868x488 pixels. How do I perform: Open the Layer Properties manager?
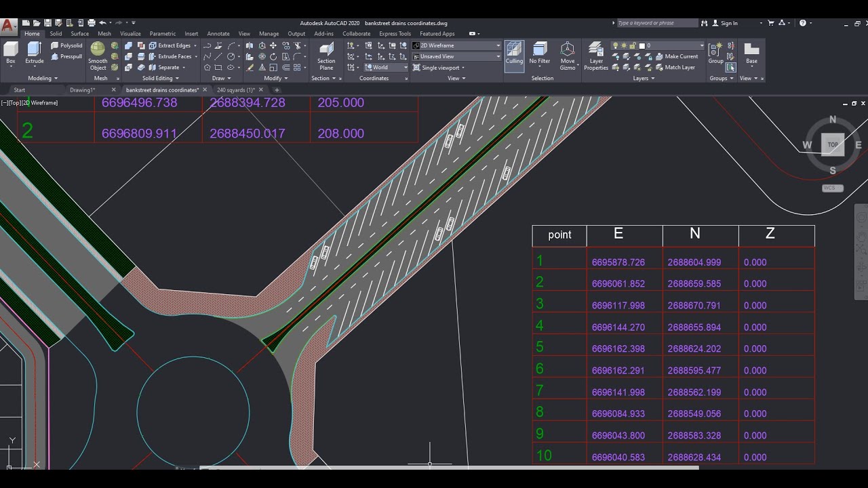tap(595, 57)
